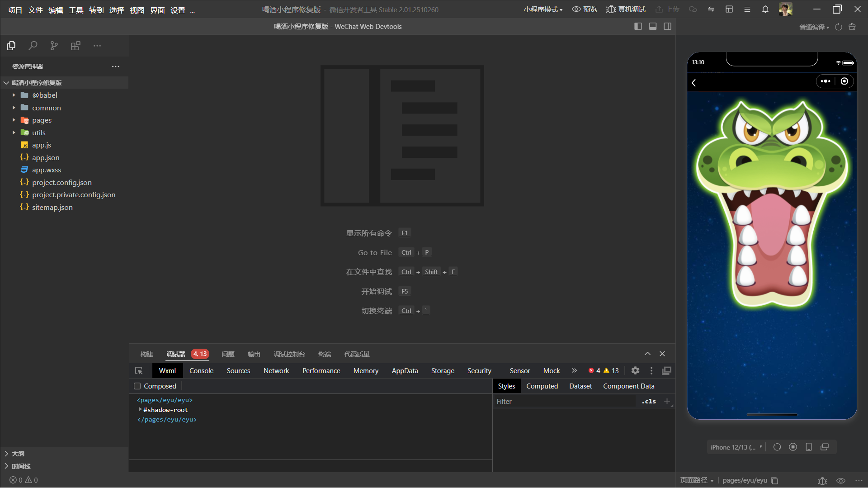The height and width of the screenshot is (488, 868).
Task: Copy page path using the copy icon
Action: pos(774,480)
